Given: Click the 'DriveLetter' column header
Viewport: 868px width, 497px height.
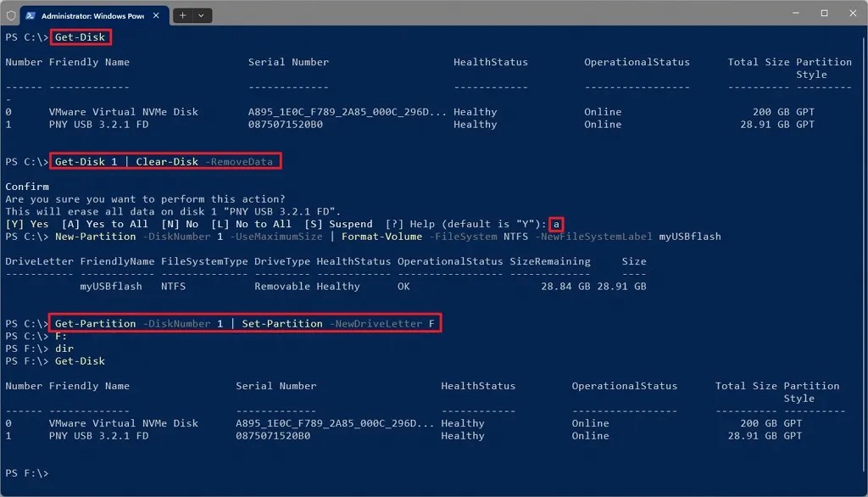Looking at the screenshot, I should [39, 261].
